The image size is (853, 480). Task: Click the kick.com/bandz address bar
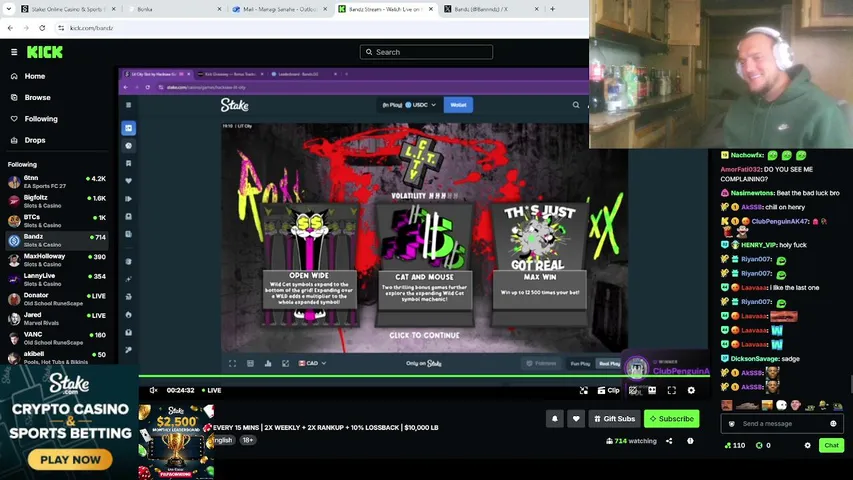point(321,28)
